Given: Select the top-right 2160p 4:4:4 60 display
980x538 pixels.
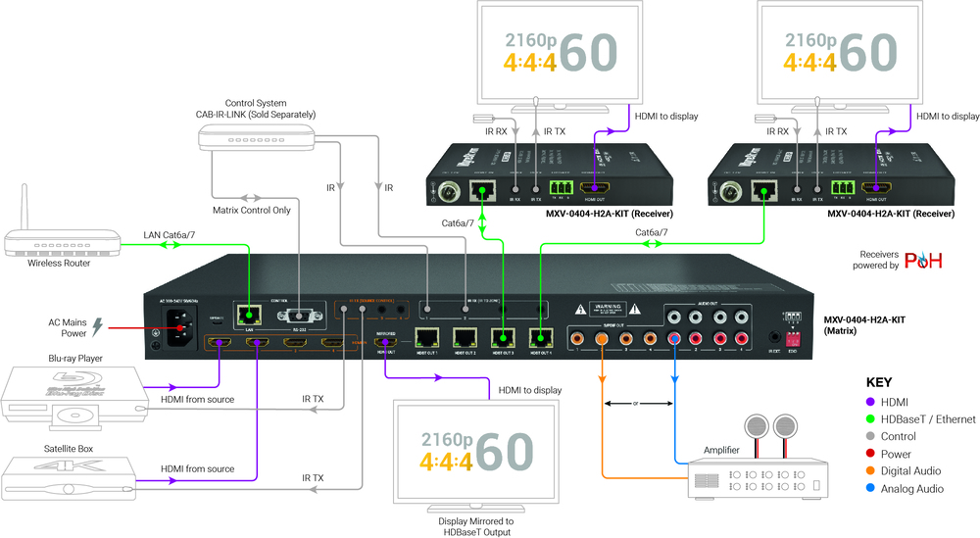Looking at the screenshot, I should (840, 58).
